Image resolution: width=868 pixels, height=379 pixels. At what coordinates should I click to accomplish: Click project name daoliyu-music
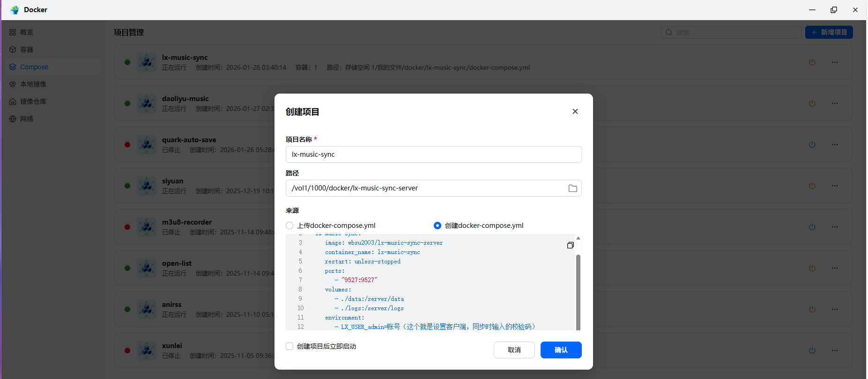[x=185, y=99]
